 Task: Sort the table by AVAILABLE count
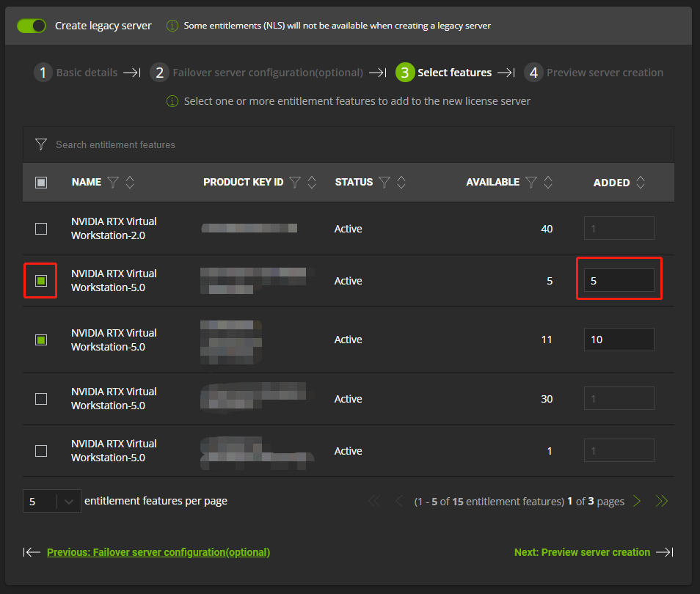(548, 182)
